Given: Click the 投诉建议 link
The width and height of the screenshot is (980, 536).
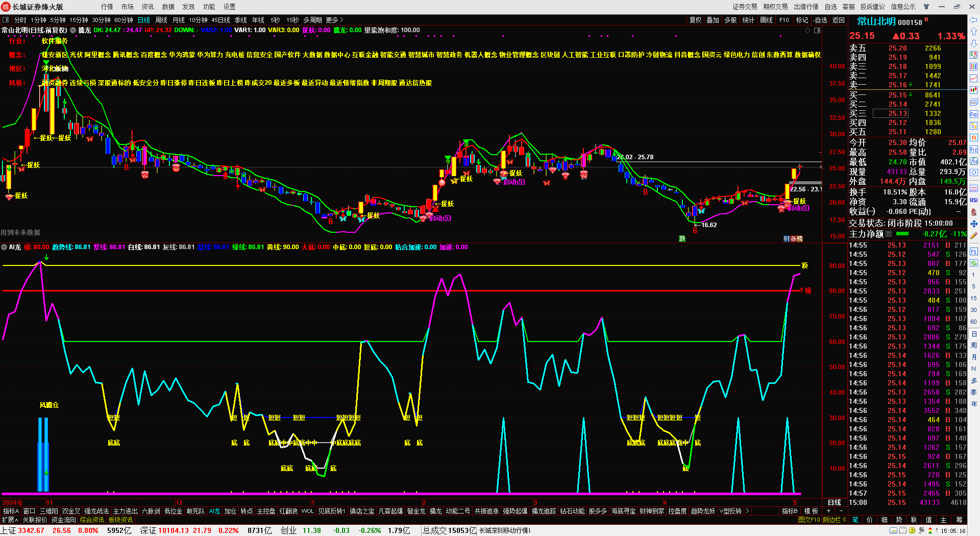Looking at the screenshot, I should (873, 7).
